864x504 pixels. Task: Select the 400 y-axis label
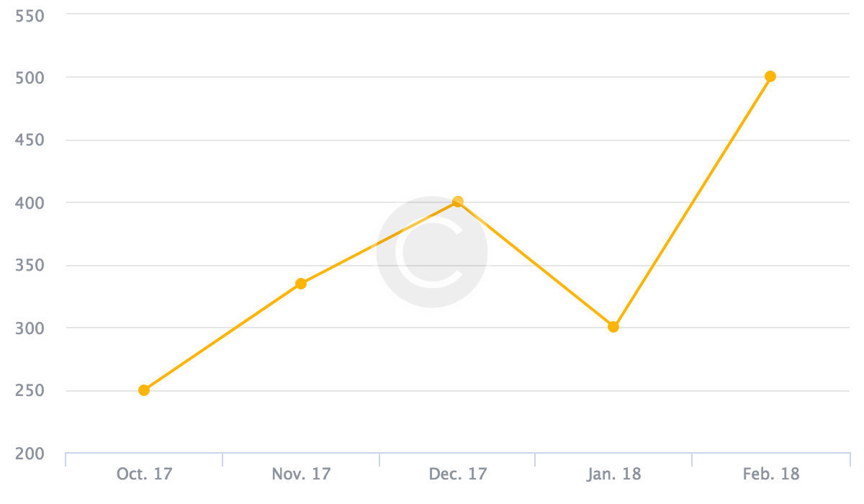[x=30, y=202]
